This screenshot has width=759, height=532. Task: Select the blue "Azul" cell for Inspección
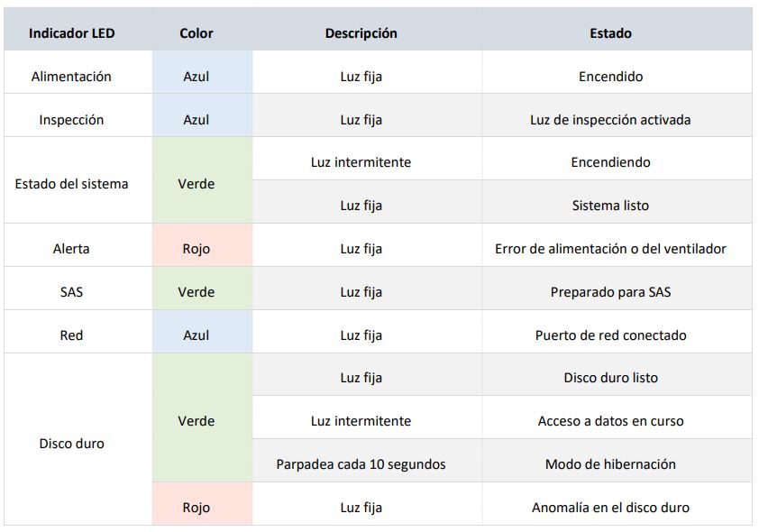[197, 120]
